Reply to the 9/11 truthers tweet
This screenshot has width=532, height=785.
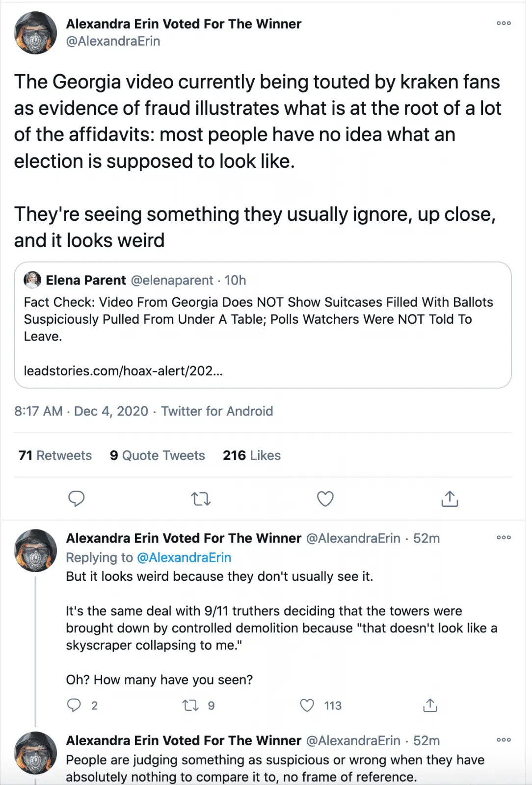(74, 705)
